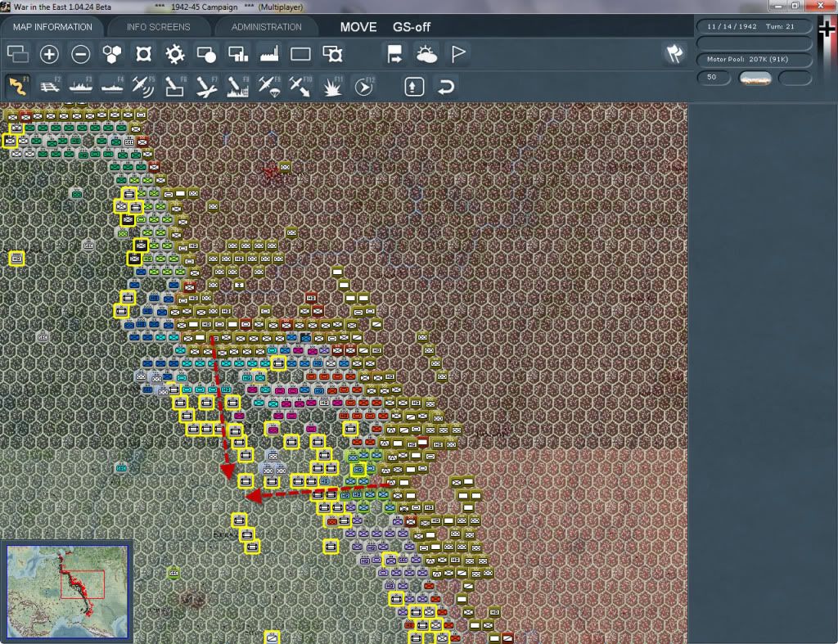Click the window with cog icon

332,54
